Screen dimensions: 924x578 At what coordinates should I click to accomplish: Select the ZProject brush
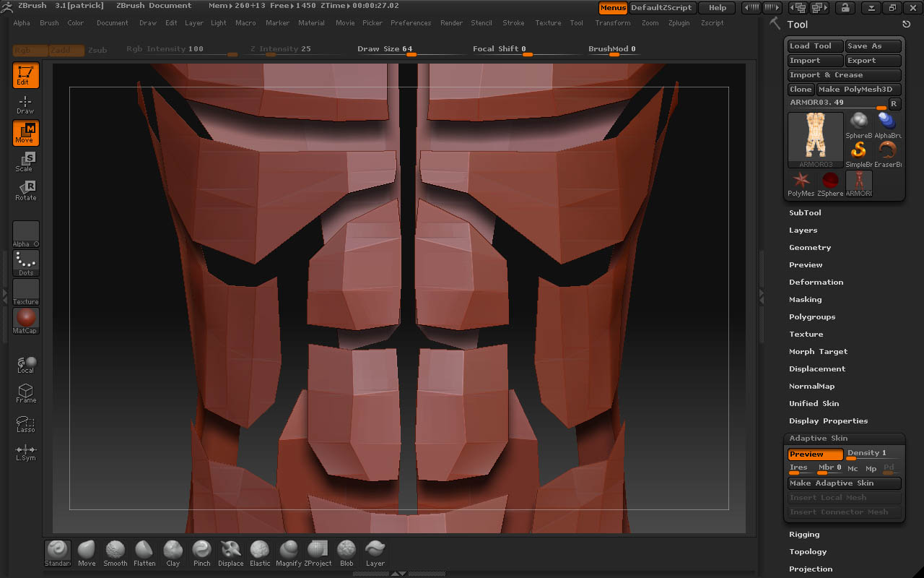[x=318, y=553]
